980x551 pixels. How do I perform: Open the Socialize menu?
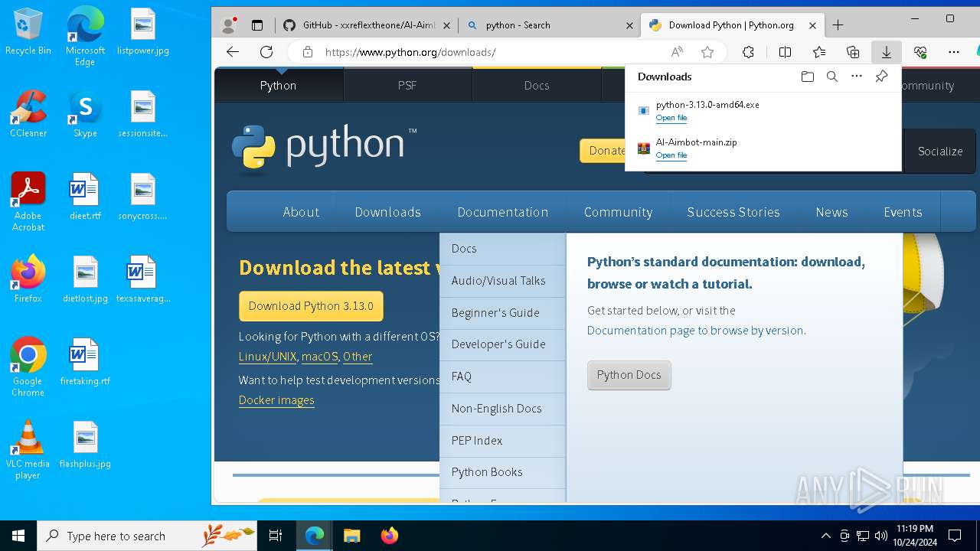[x=940, y=151]
